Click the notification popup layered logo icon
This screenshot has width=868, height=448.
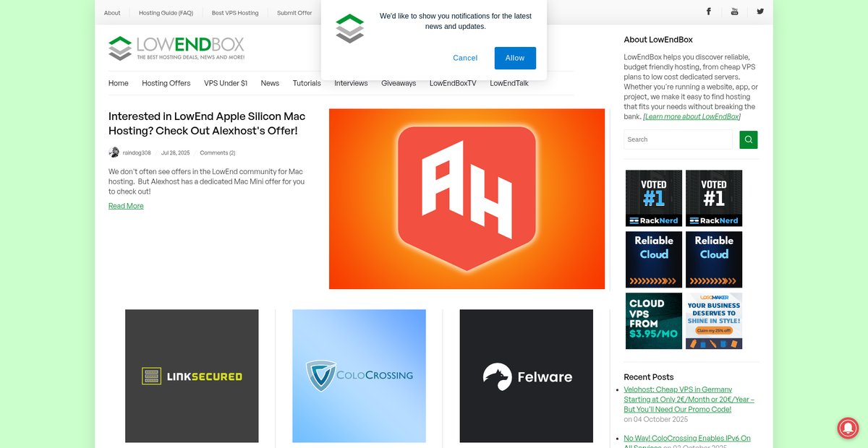pyautogui.click(x=349, y=28)
